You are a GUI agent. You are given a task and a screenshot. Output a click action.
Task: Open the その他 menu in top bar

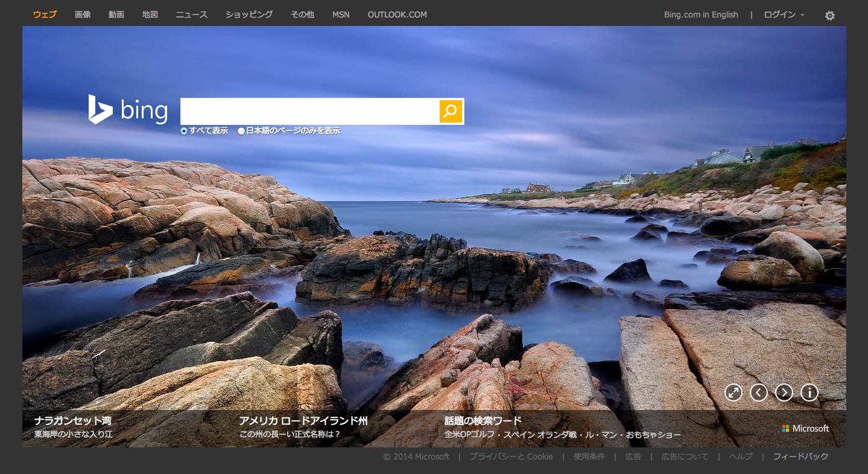302,14
